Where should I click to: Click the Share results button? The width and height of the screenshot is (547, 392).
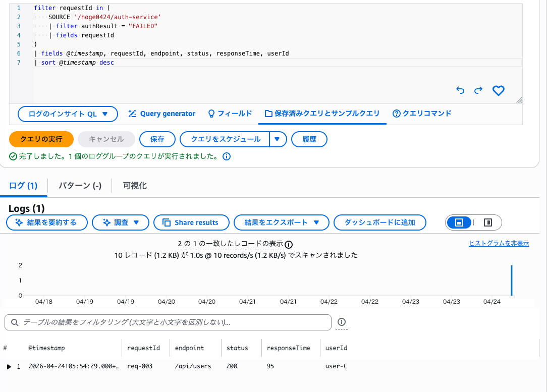click(x=191, y=222)
